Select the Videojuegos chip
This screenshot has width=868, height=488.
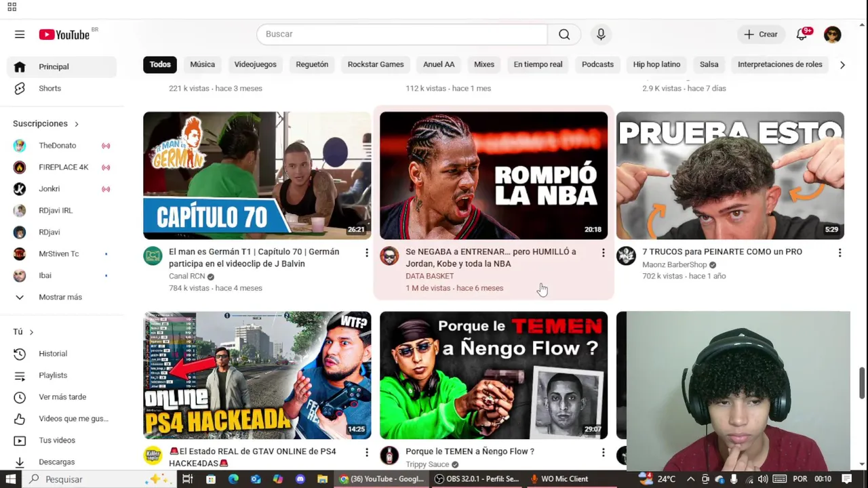(255, 64)
